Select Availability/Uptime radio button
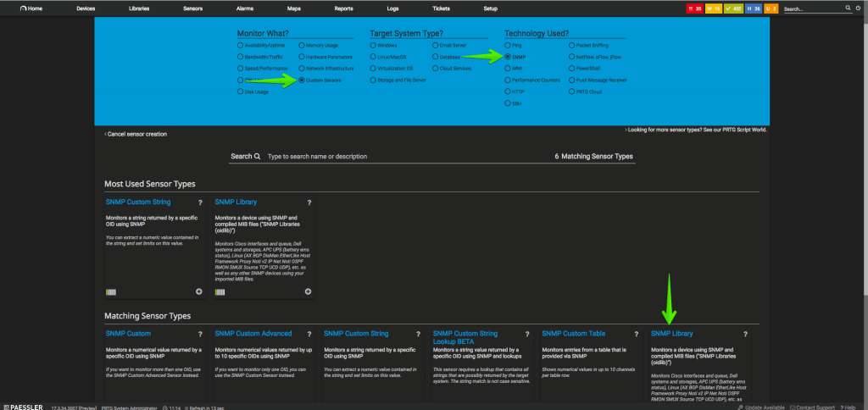Screen dimensions: 868x410 (240, 46)
